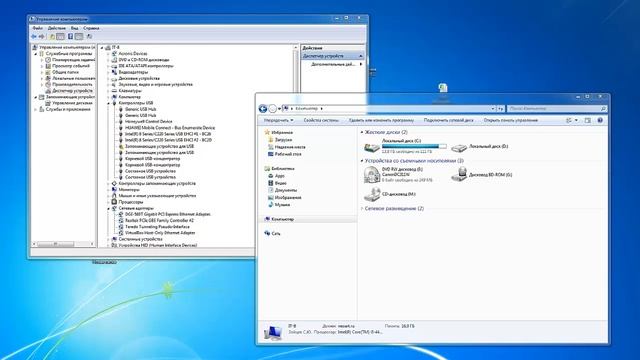The image size is (640, 360).
Task: Click Свойства системы in Explorer toolbar
Action: point(321,120)
